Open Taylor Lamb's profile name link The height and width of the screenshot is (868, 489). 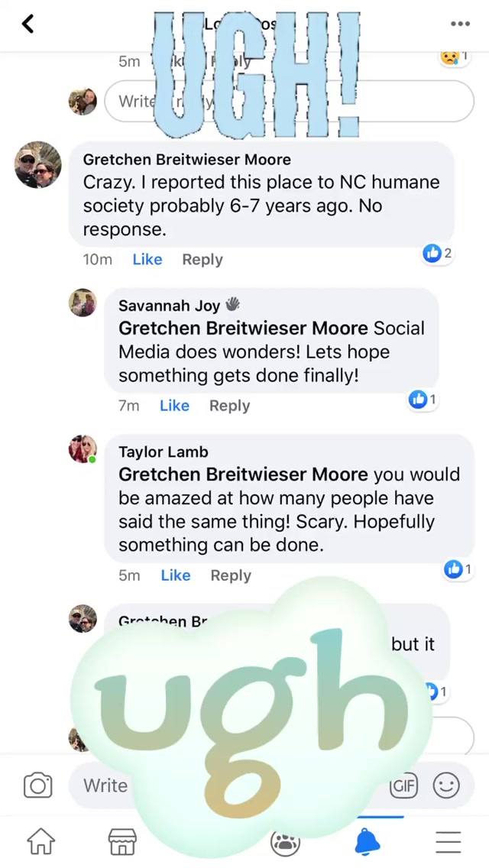tap(163, 452)
